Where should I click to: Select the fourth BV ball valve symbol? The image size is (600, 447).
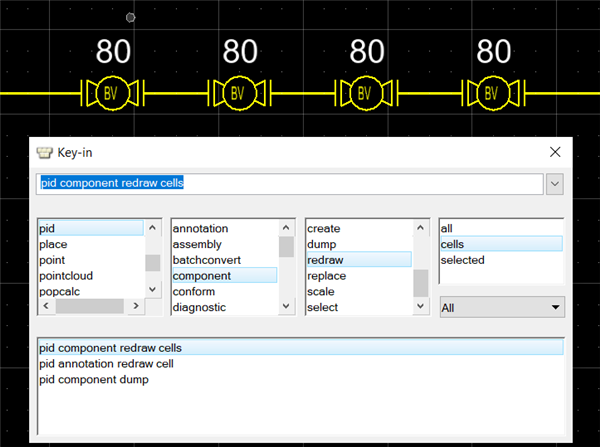pos(493,93)
